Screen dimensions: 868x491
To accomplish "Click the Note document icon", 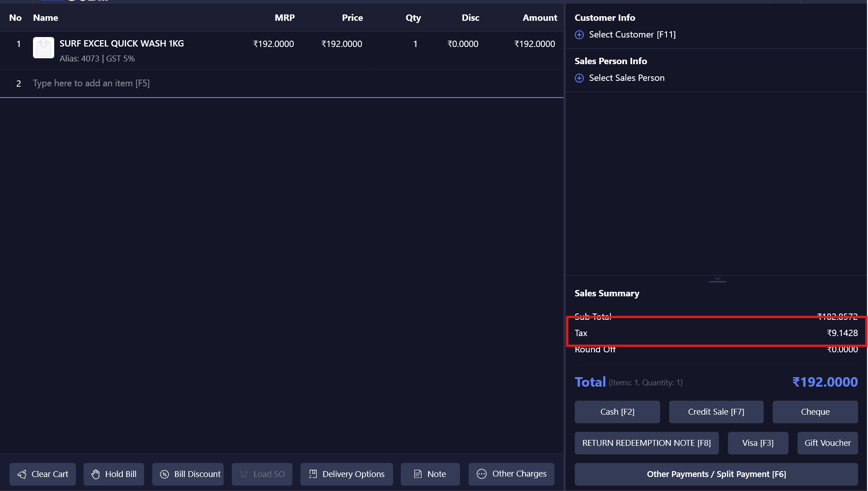I will 418,474.
